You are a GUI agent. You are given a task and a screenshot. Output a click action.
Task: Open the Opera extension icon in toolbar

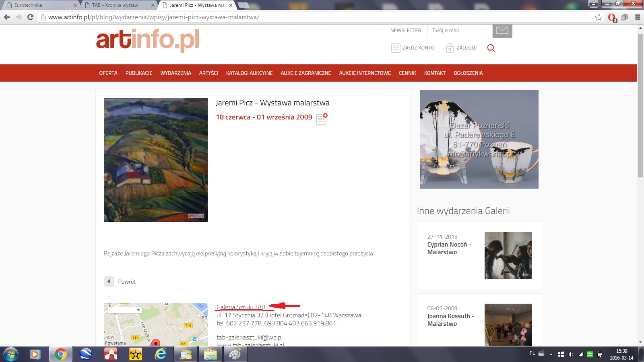coord(612,17)
